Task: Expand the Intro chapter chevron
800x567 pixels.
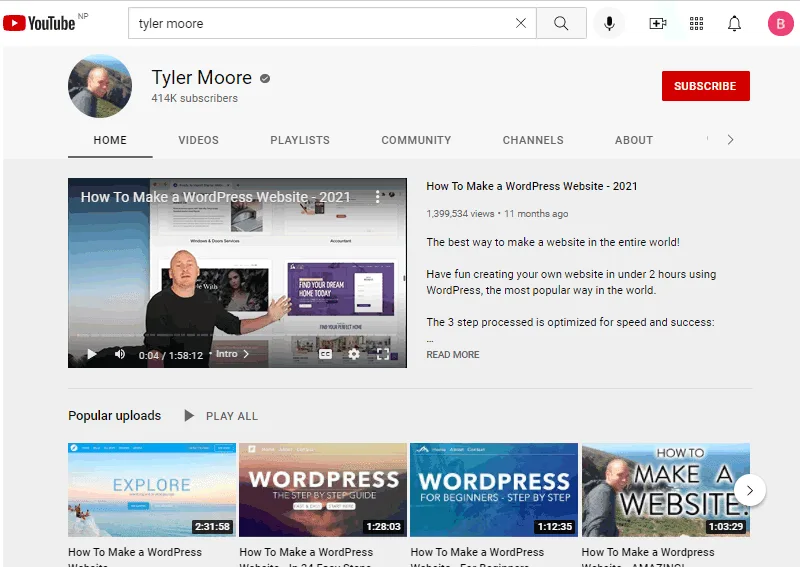Action: (246, 354)
